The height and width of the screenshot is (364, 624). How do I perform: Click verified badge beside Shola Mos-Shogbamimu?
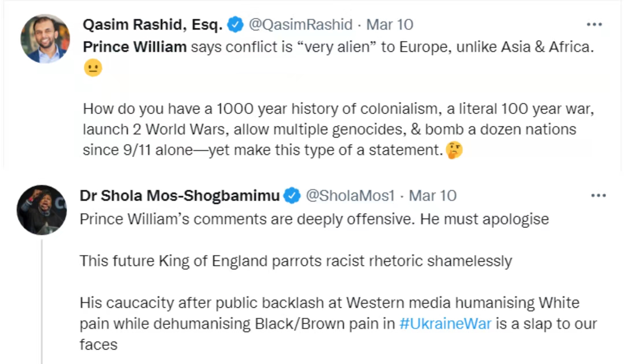(292, 196)
